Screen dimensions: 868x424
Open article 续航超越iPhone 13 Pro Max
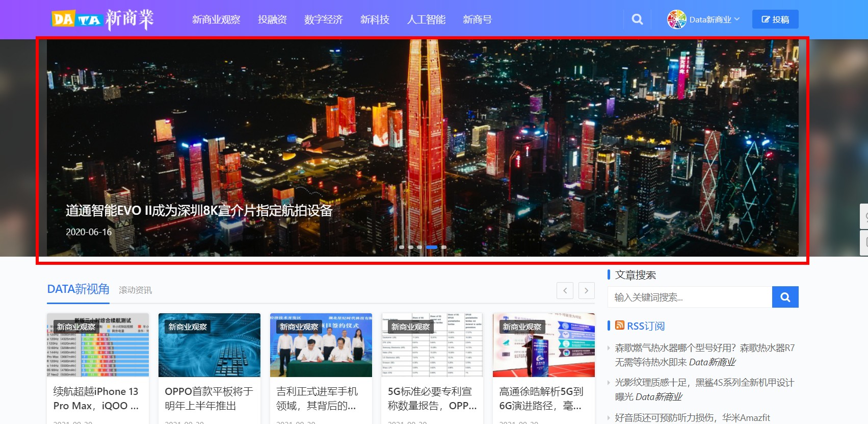click(x=96, y=398)
